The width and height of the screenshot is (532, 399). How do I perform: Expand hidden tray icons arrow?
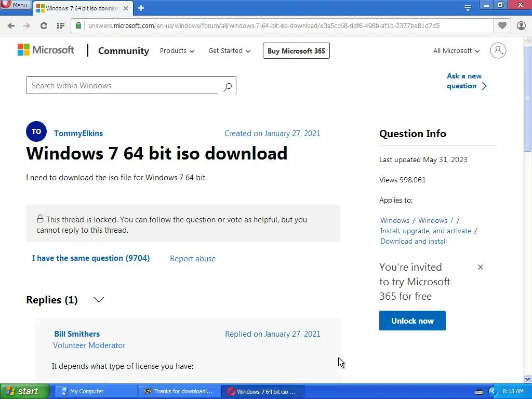pos(493,392)
